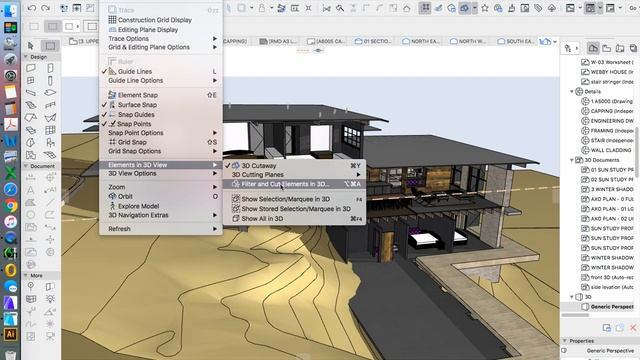
Task: Select the Marquee tool in the toolbox
Action: [50, 45]
